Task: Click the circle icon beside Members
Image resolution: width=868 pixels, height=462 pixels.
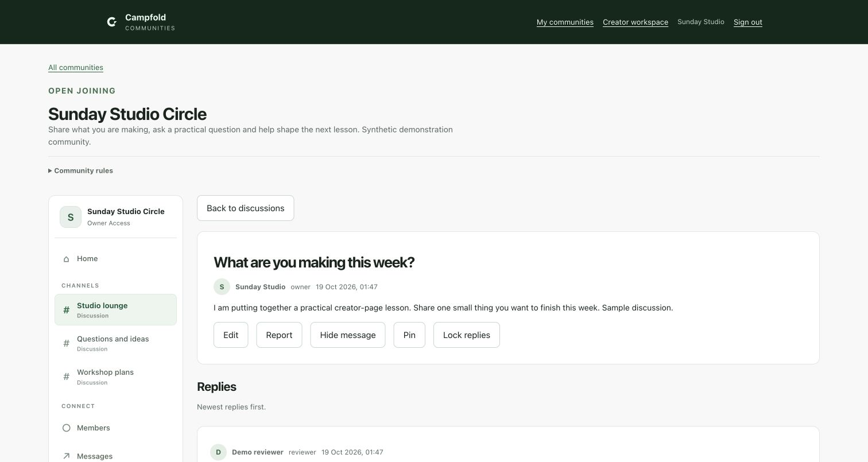Action: [x=67, y=428]
